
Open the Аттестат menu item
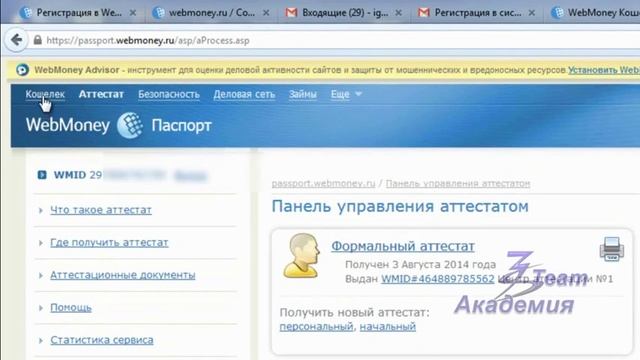click(x=101, y=94)
